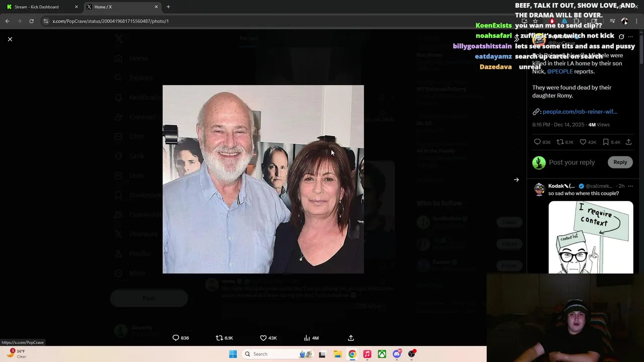The height and width of the screenshot is (362, 644).
Task: Click the 836 reply count in the side panel
Action: point(542,142)
